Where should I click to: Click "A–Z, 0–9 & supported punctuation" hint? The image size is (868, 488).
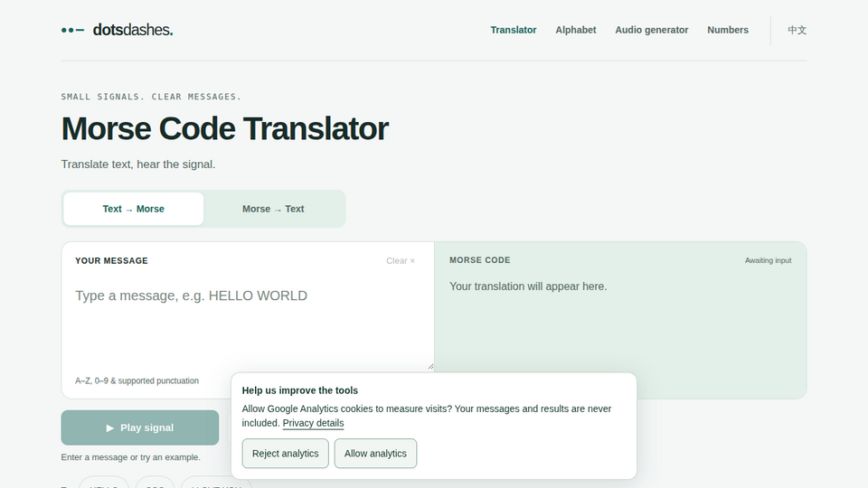tap(137, 380)
